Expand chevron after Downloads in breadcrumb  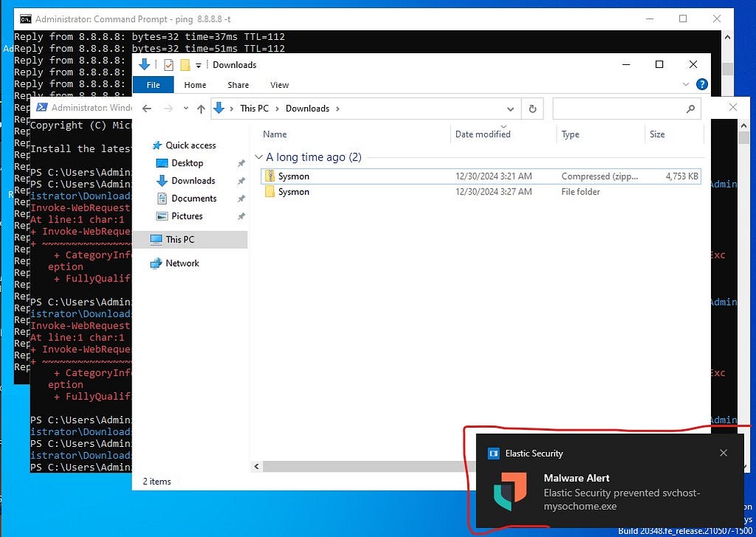click(x=337, y=109)
